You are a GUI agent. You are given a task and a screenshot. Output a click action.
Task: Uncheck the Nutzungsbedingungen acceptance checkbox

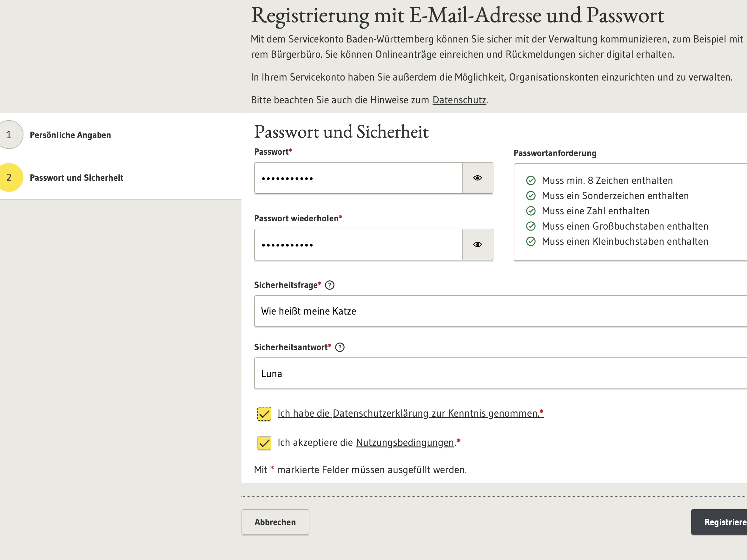point(264,443)
